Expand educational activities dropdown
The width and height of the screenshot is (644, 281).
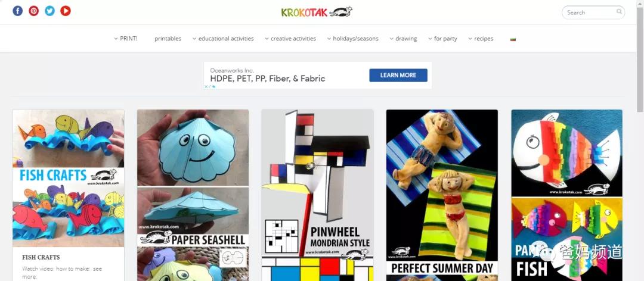tap(223, 39)
